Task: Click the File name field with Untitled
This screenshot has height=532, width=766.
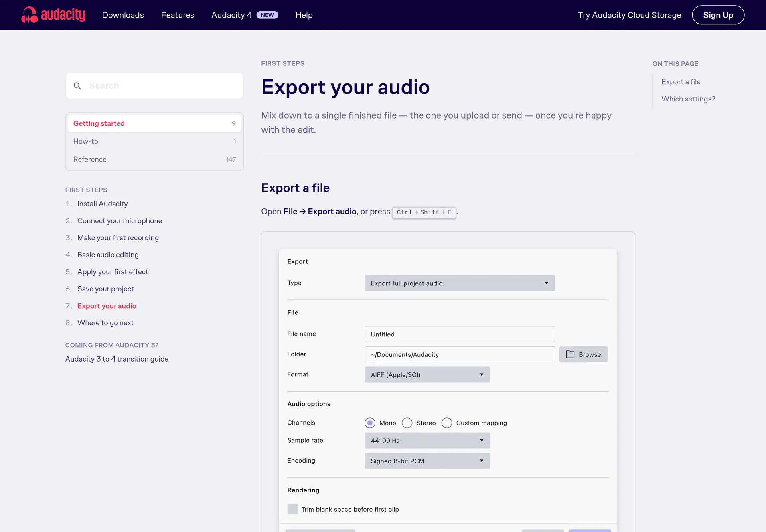Action: click(460, 334)
